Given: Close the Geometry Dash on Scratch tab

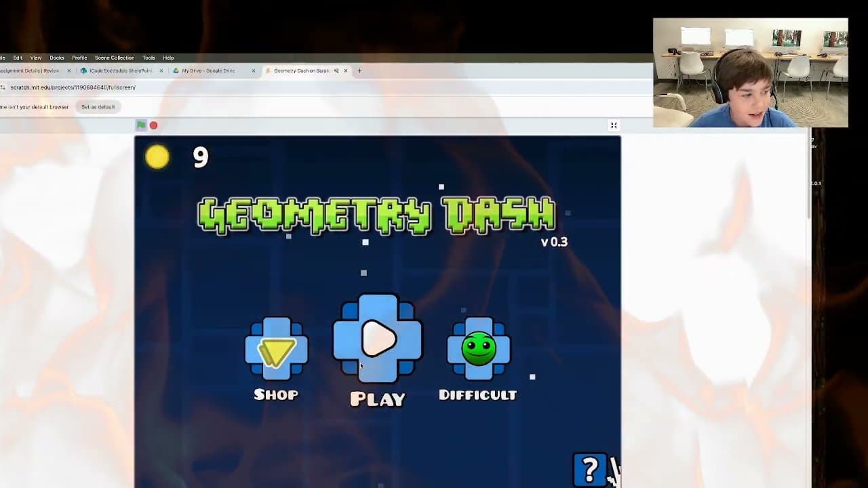Looking at the screenshot, I should [346, 70].
